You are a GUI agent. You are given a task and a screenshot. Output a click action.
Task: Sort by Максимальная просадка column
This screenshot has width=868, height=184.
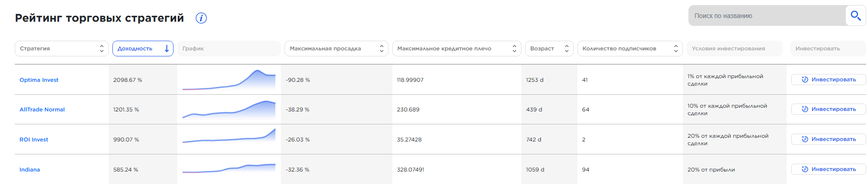point(336,49)
